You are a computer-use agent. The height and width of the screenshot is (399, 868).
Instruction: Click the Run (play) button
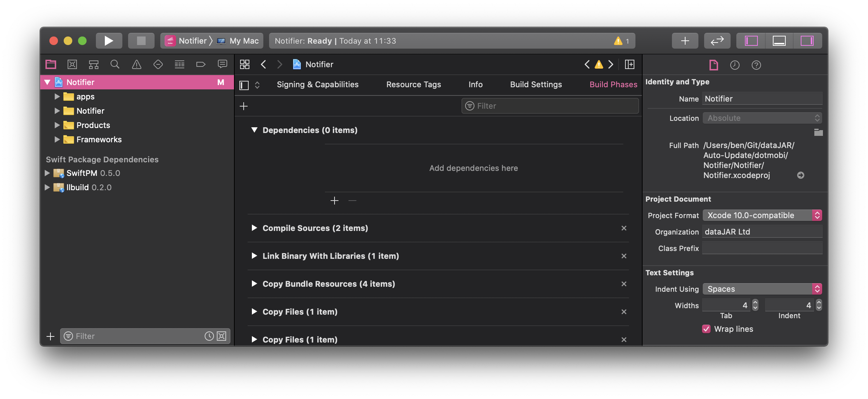[109, 41]
